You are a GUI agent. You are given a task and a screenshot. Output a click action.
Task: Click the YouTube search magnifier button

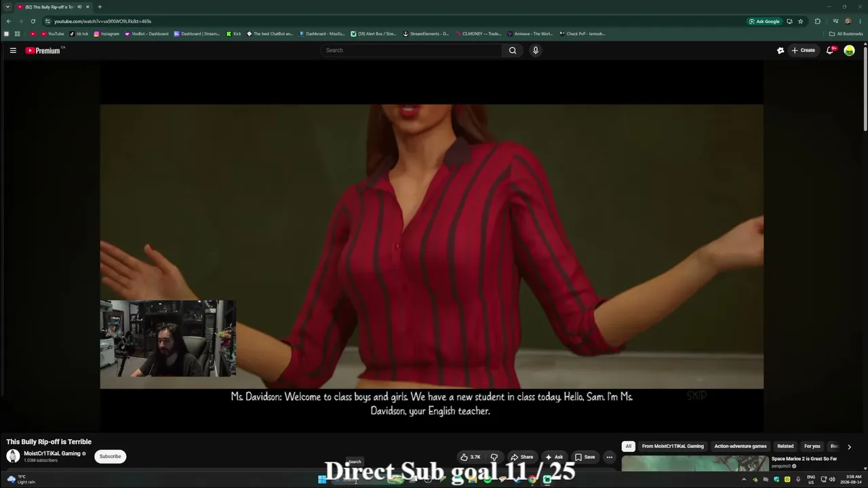(x=513, y=50)
